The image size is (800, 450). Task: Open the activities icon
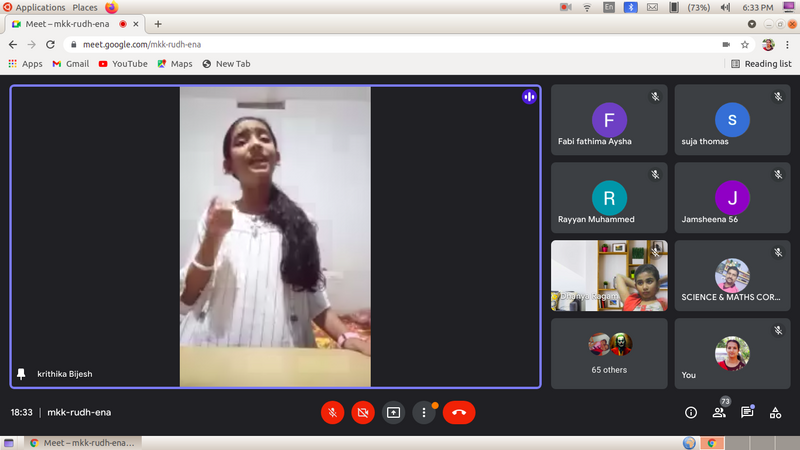pos(775,412)
